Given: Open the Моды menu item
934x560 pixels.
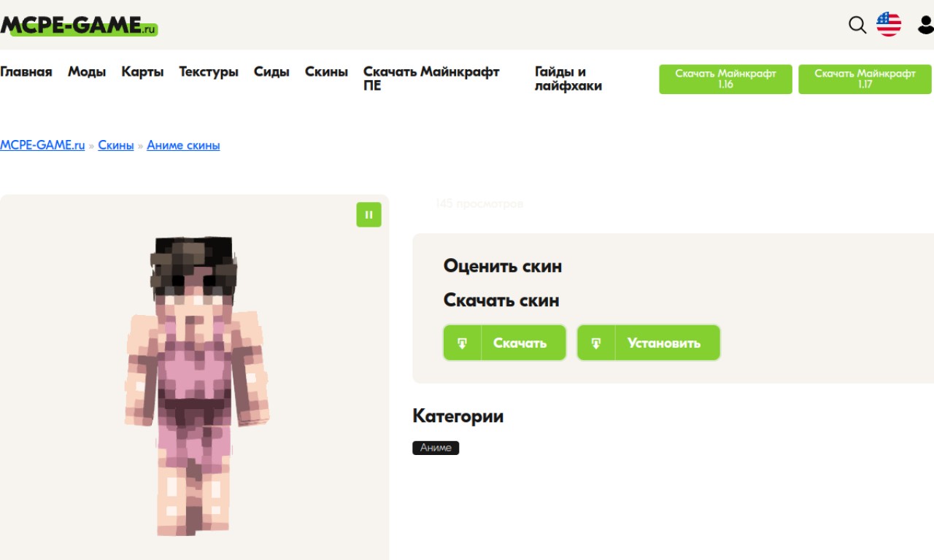Looking at the screenshot, I should pos(87,71).
